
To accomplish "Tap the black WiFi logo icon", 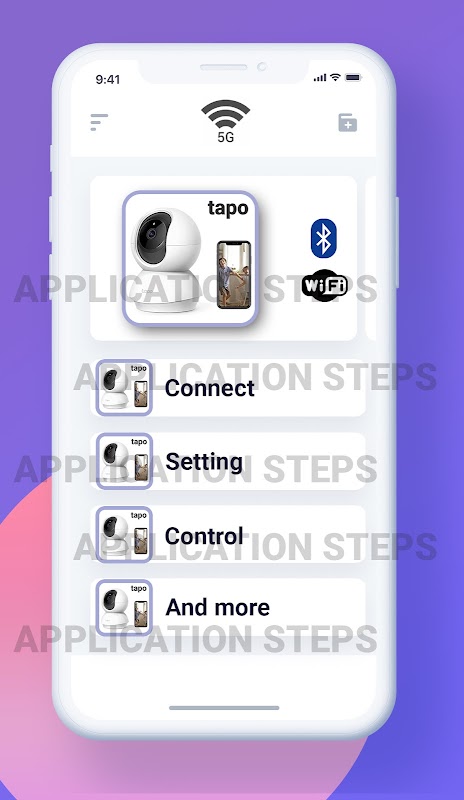I will tap(325, 285).
